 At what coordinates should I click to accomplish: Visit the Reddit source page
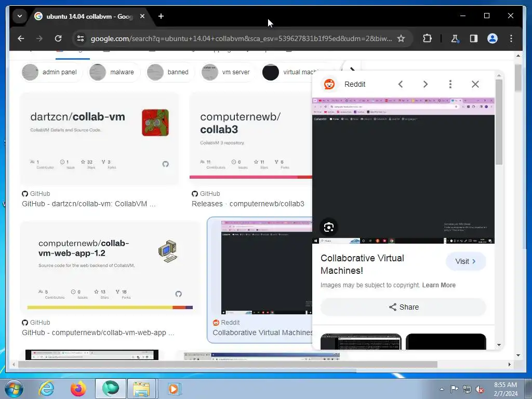(x=466, y=262)
